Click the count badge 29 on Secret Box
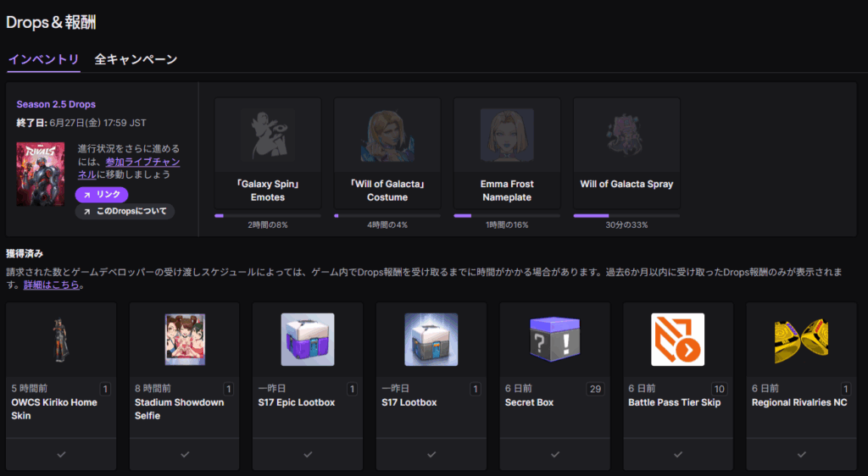Image resolution: width=868 pixels, height=476 pixels. point(596,390)
